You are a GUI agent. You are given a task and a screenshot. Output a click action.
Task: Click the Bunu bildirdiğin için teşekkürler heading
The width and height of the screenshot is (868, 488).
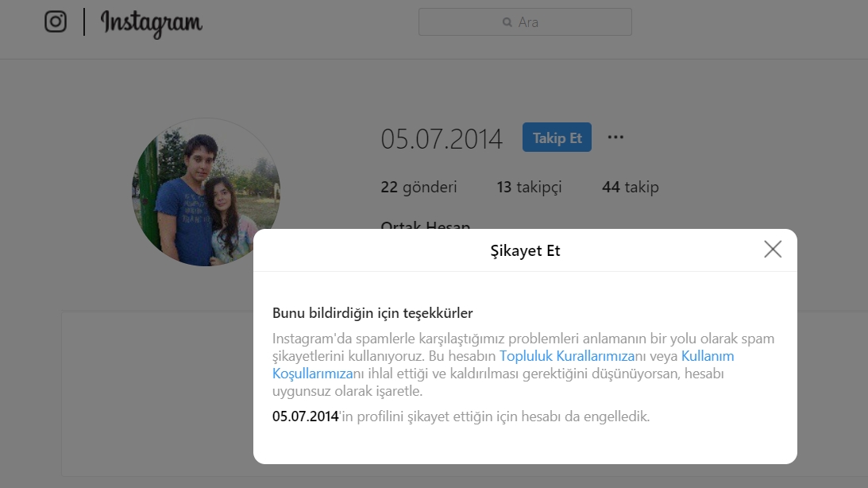pos(372,313)
